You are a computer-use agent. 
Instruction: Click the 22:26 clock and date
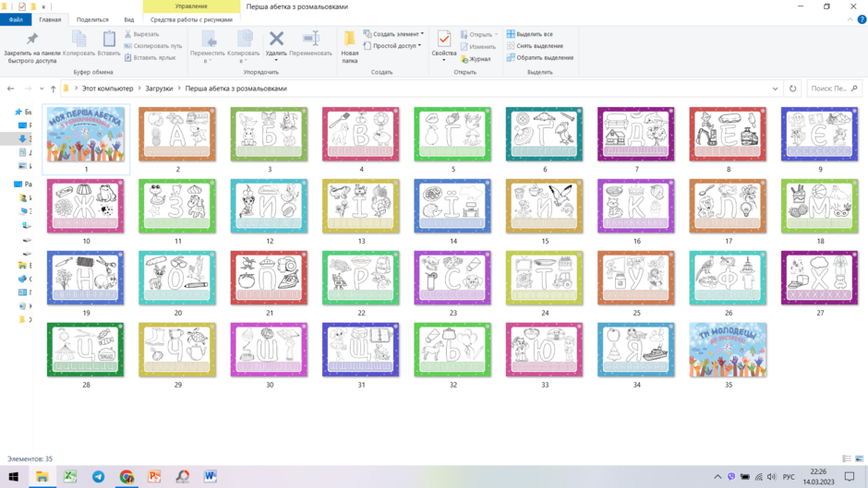click(818, 476)
